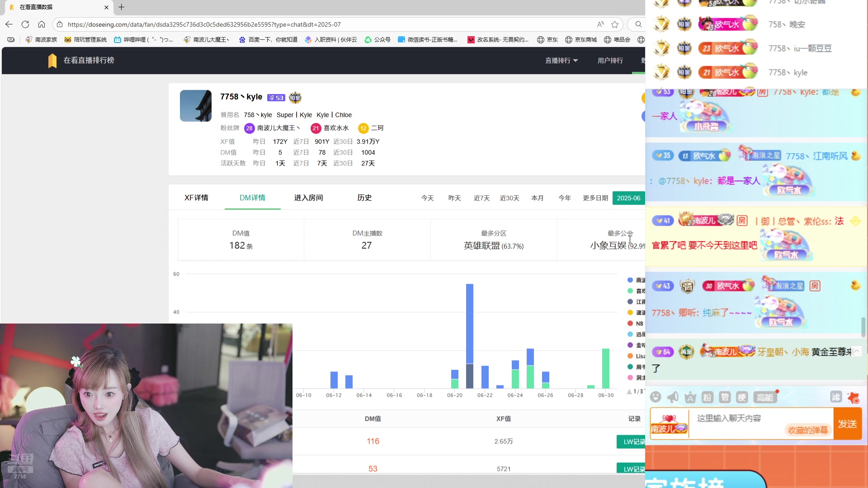Open the 陪玩管理系统 bookmark
This screenshot has width=868, height=488.
(85, 40)
